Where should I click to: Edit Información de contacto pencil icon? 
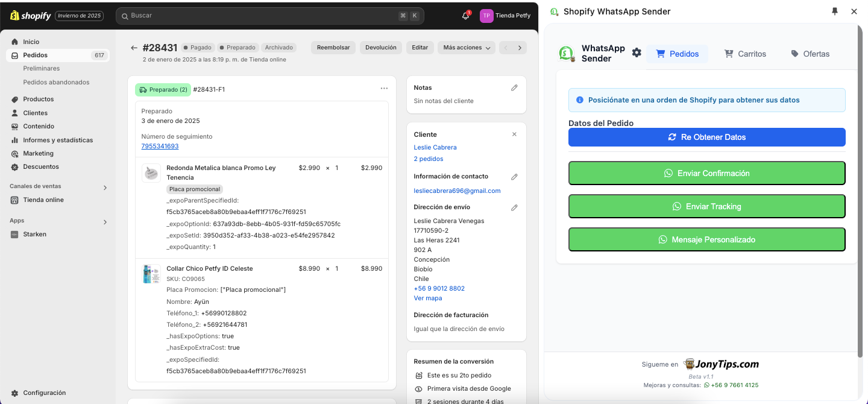click(x=514, y=177)
